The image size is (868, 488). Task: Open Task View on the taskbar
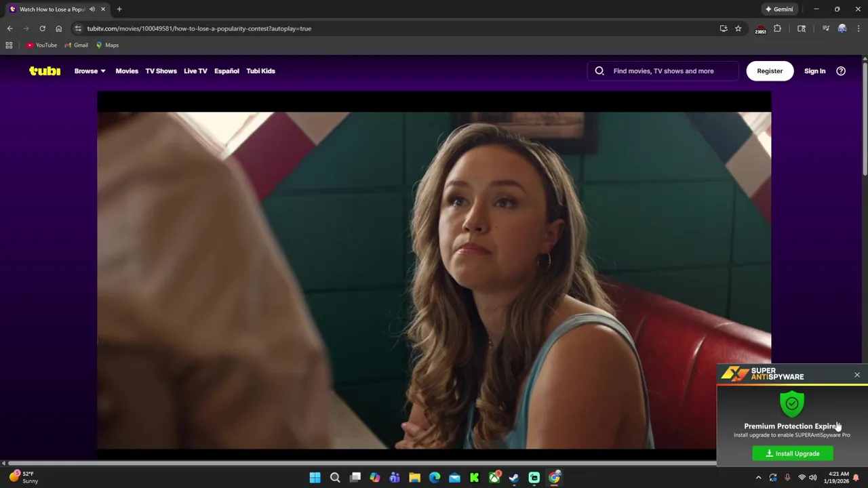coord(355,477)
